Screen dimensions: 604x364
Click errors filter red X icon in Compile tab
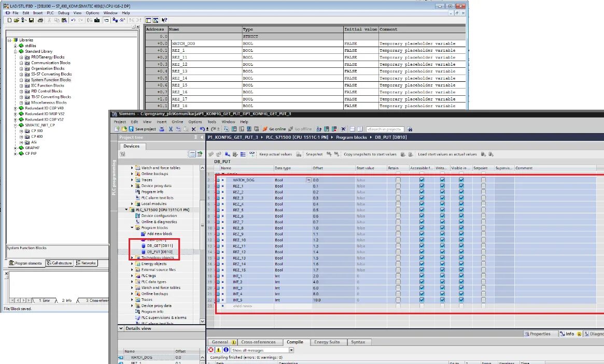(210, 350)
